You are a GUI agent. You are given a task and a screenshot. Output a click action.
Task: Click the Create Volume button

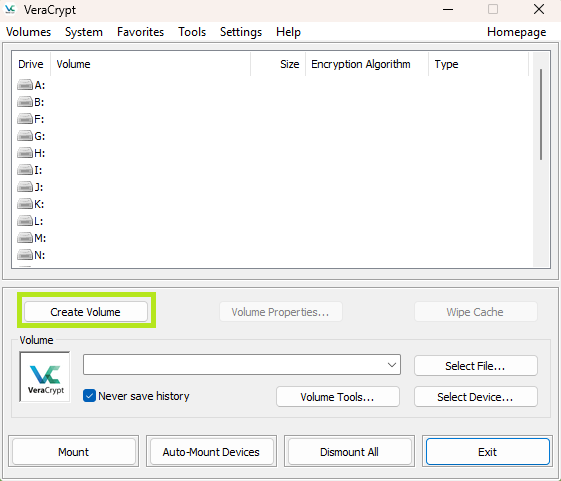(x=86, y=312)
